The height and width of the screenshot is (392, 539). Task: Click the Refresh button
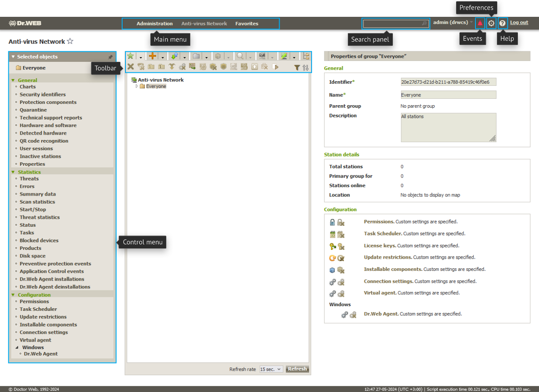[x=297, y=369]
